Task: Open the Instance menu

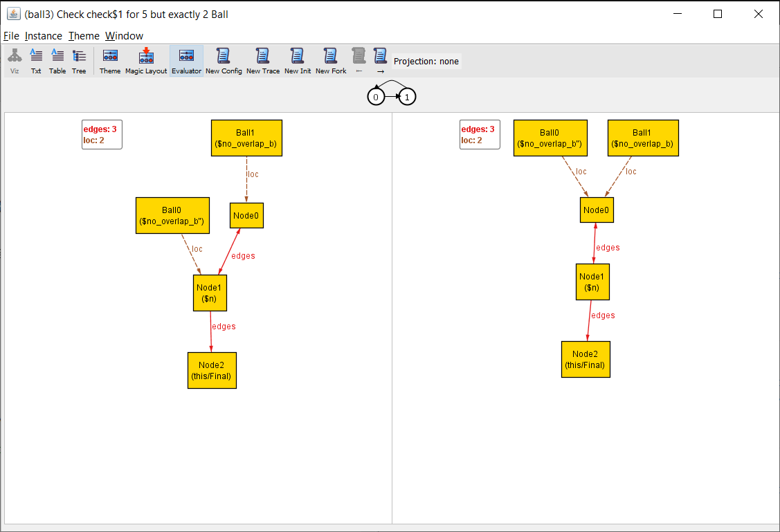Action: click(44, 36)
